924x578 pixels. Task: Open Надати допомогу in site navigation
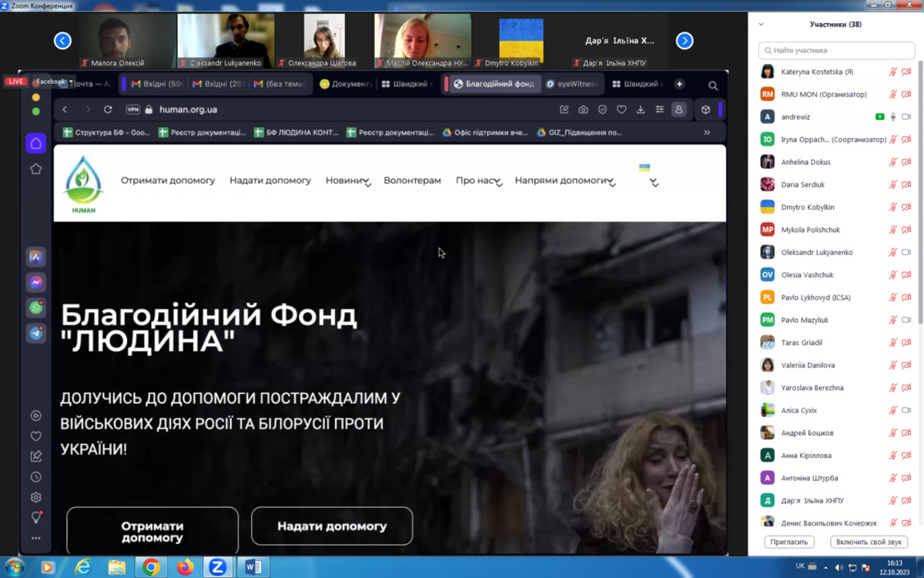pos(270,180)
